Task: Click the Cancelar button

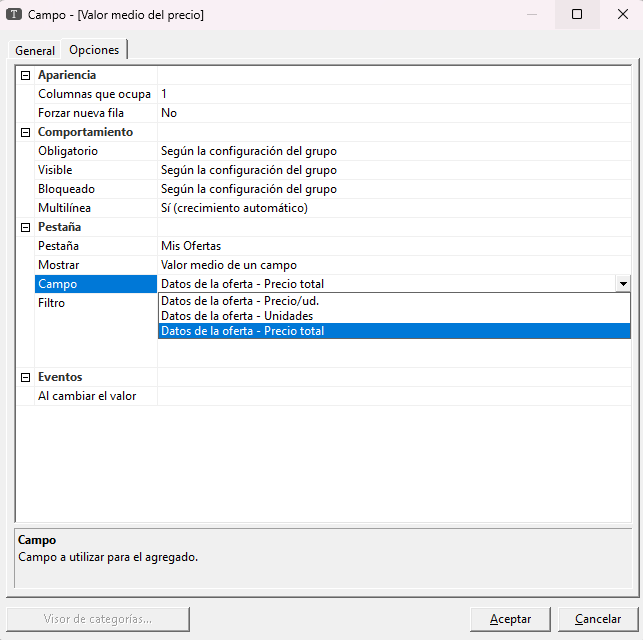Action: point(598,619)
